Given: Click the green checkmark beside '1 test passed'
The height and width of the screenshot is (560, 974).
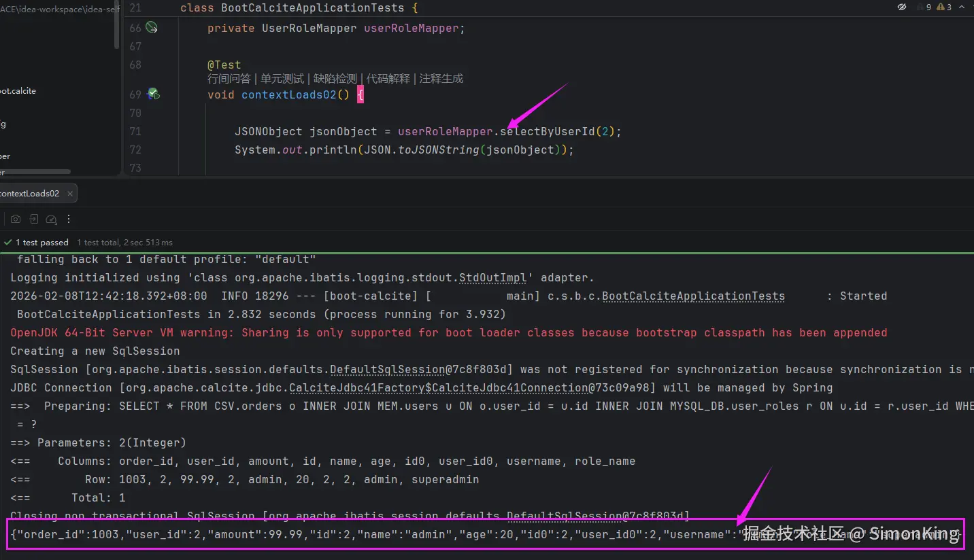Looking at the screenshot, I should coord(7,242).
